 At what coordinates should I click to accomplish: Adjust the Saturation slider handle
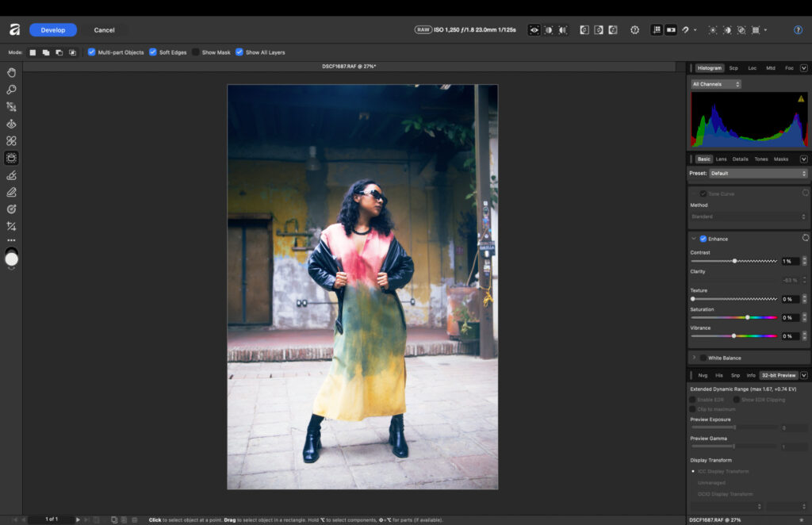[747, 317]
